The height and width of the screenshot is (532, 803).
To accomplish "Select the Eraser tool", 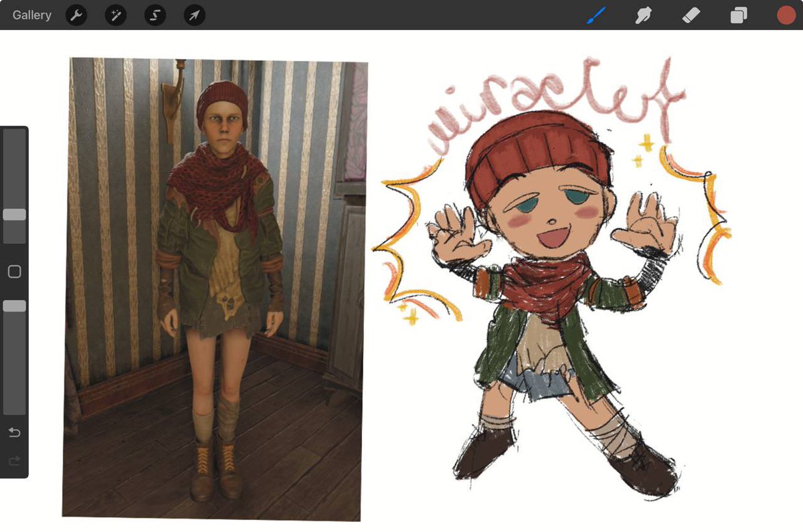I will point(691,15).
